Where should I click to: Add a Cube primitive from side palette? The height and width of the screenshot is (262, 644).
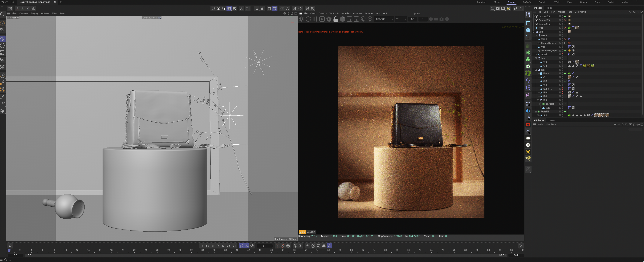pos(528,30)
